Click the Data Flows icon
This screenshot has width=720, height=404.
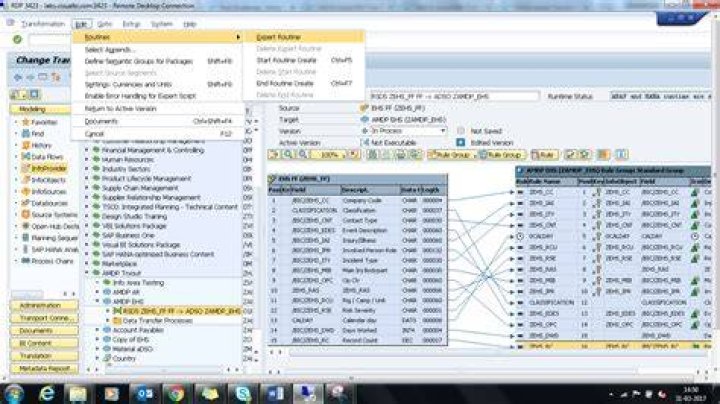pyautogui.click(x=26, y=157)
